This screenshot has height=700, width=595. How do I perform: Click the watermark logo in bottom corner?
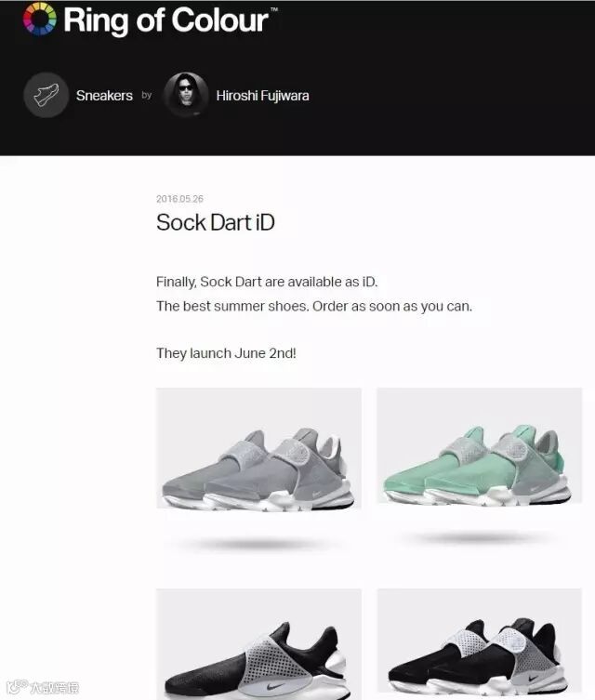44,687
